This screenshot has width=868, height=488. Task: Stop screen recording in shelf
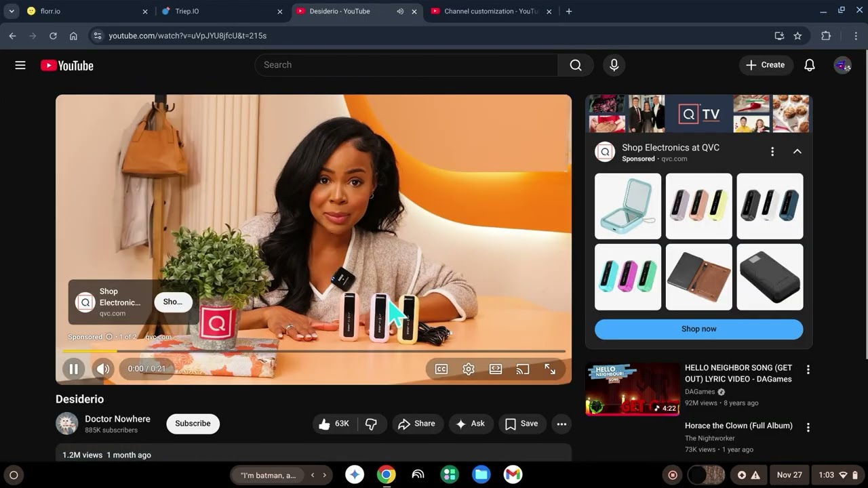(x=673, y=475)
